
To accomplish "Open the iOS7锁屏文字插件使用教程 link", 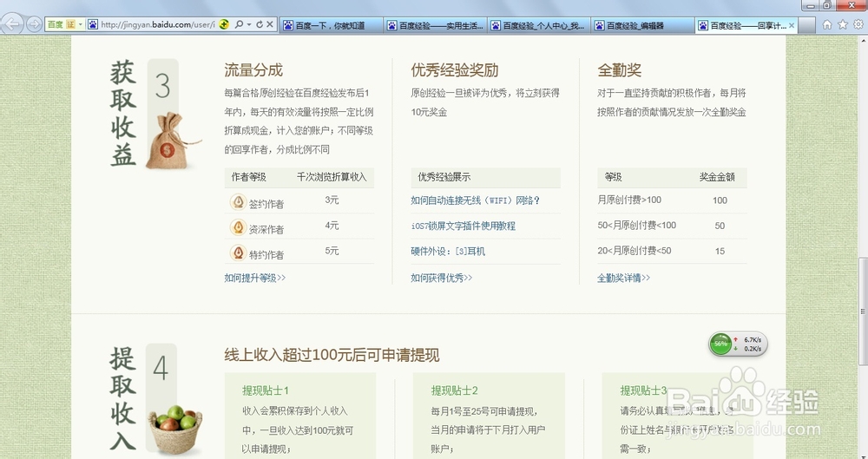I will tap(464, 226).
